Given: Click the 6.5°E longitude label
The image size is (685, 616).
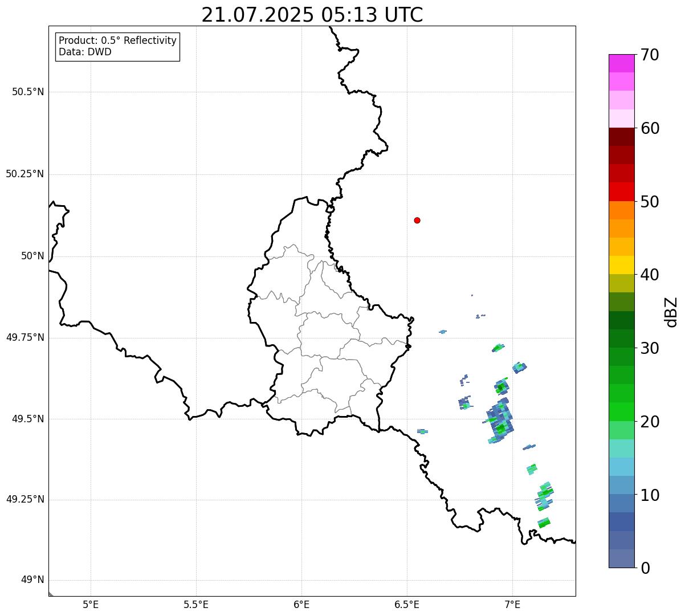Looking at the screenshot, I should click(407, 605).
